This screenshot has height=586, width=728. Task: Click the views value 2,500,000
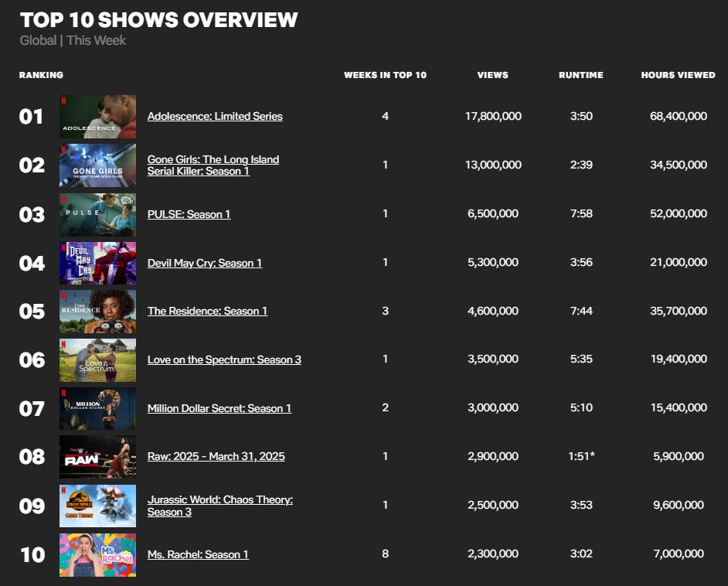[x=493, y=505]
